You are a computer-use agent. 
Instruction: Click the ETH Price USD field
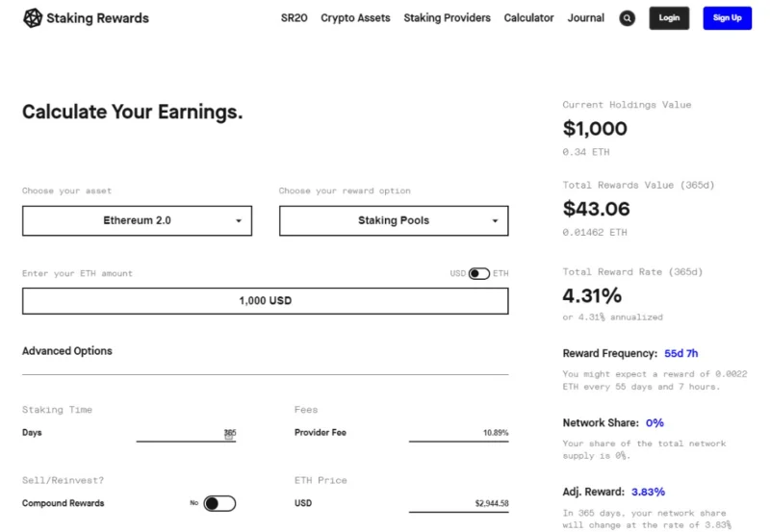459,503
